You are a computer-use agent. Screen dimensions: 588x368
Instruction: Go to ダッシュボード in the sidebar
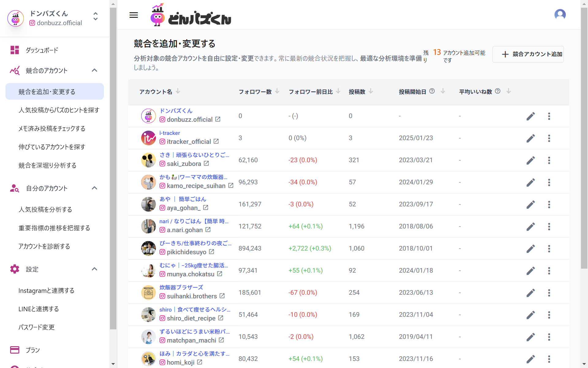click(x=42, y=50)
